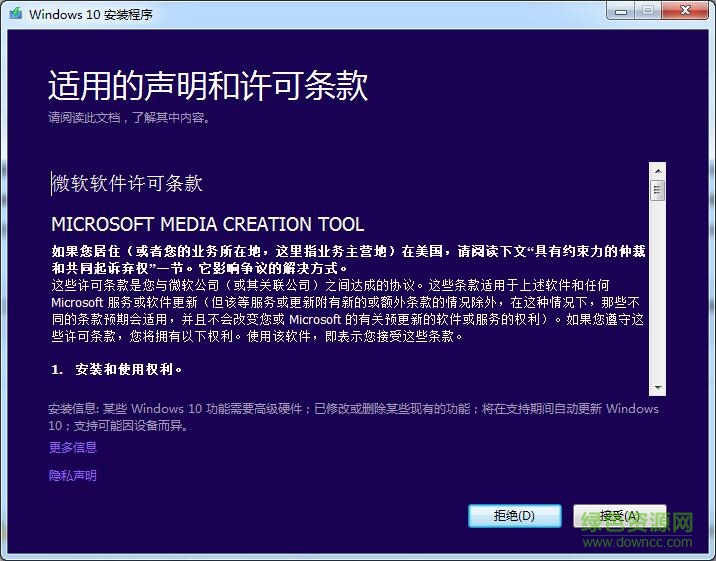Minimize the Windows 10 setup window

coord(621,11)
